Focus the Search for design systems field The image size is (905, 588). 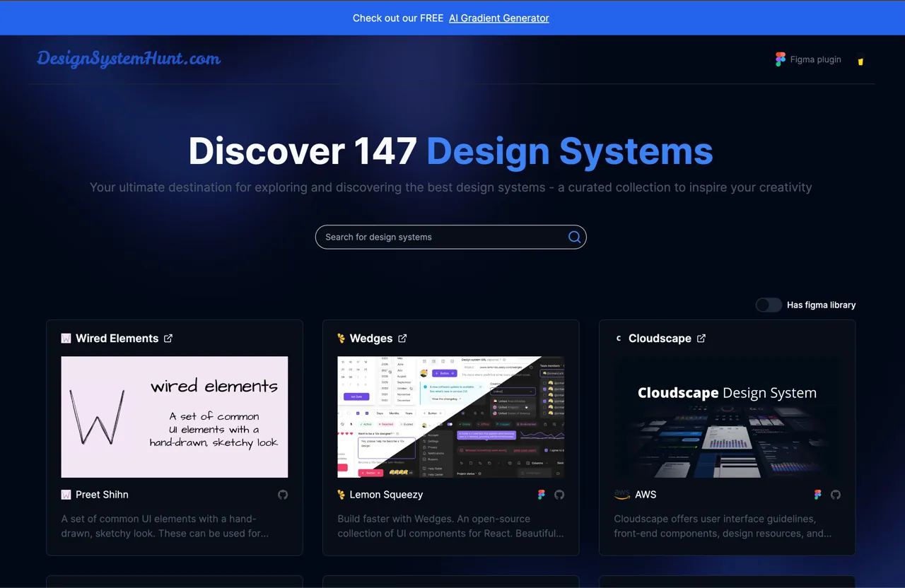pyautogui.click(x=451, y=237)
